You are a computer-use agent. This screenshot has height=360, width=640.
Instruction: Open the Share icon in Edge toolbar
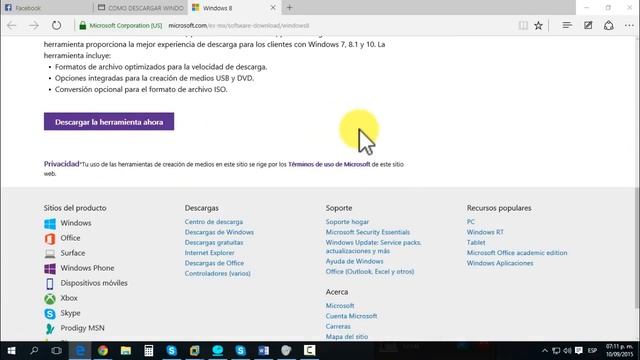click(609, 25)
